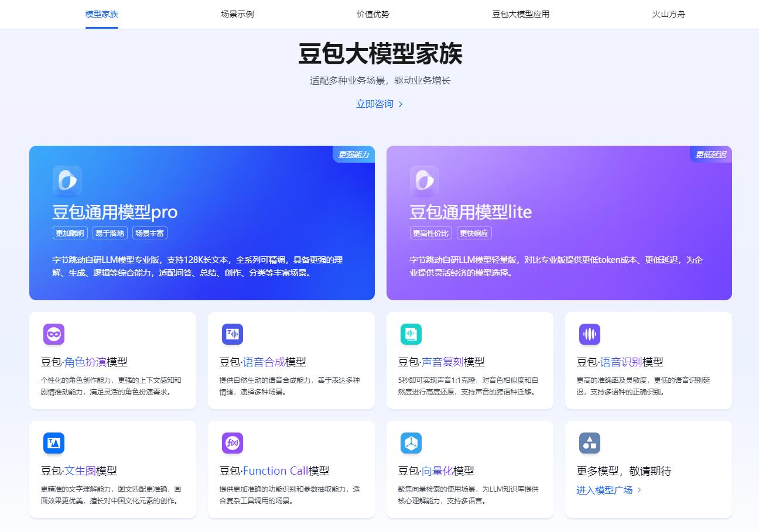Click the Function Call f(x) icon

point(233,443)
